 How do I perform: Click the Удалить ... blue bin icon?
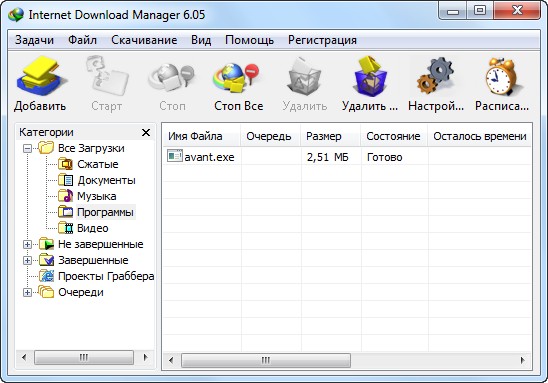(x=370, y=76)
